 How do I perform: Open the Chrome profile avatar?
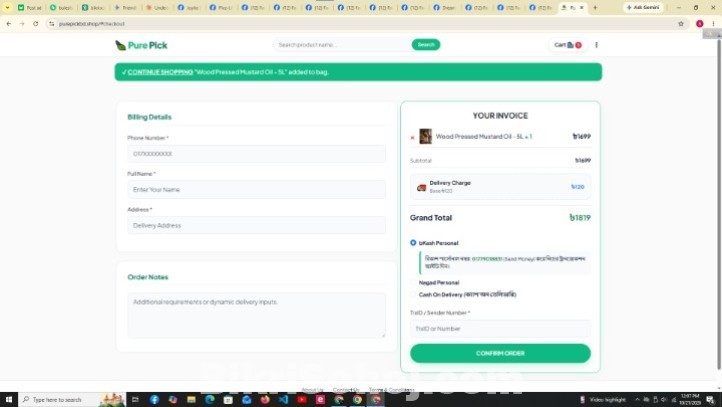coord(699,23)
